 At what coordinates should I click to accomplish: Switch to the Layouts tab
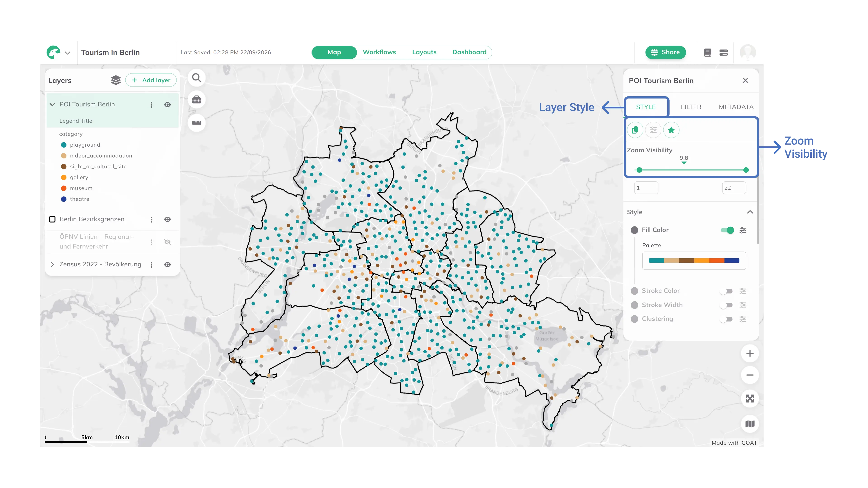[x=424, y=52]
